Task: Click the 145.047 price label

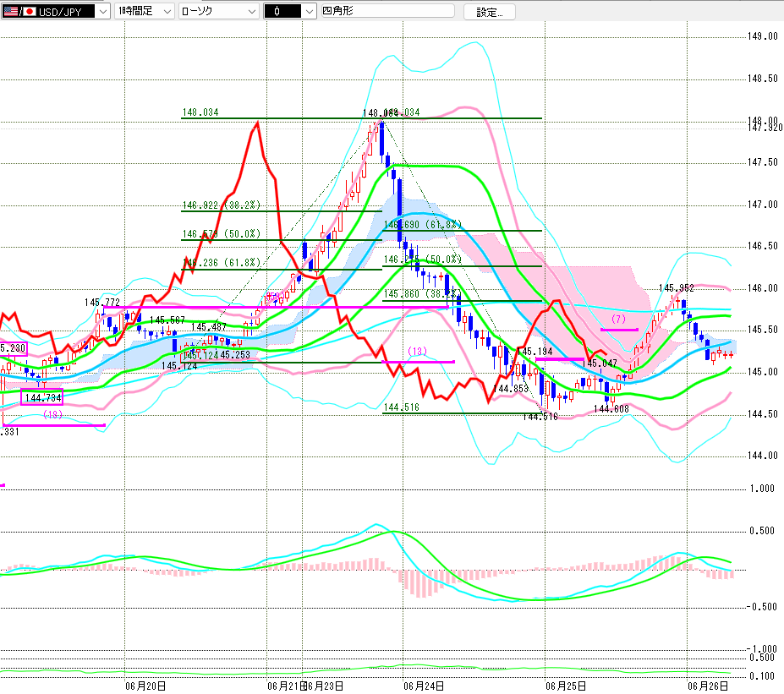Action: (x=600, y=363)
